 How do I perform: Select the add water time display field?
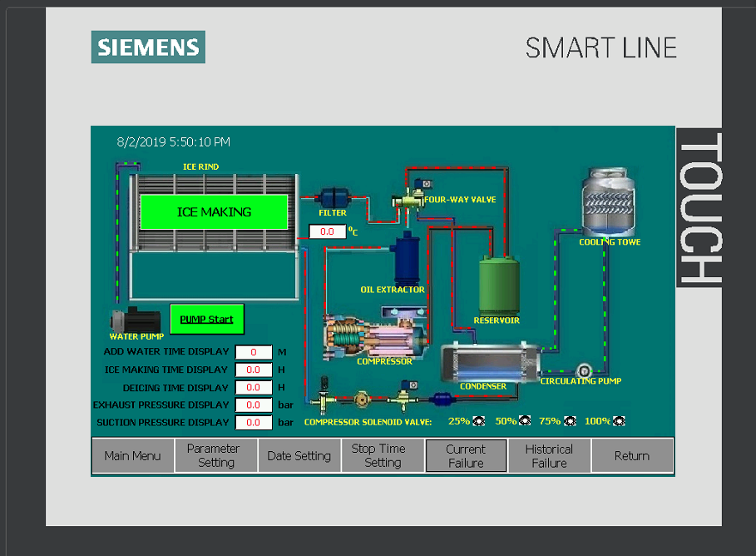[254, 352]
